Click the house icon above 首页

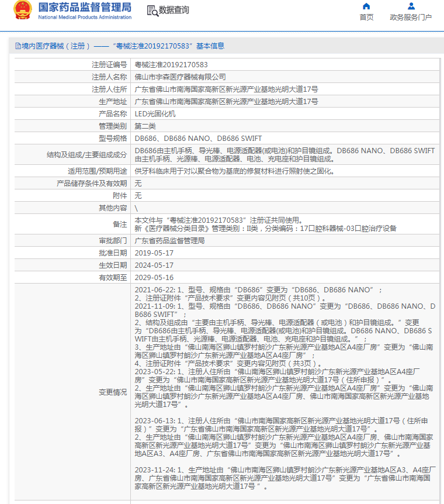click(366, 6)
